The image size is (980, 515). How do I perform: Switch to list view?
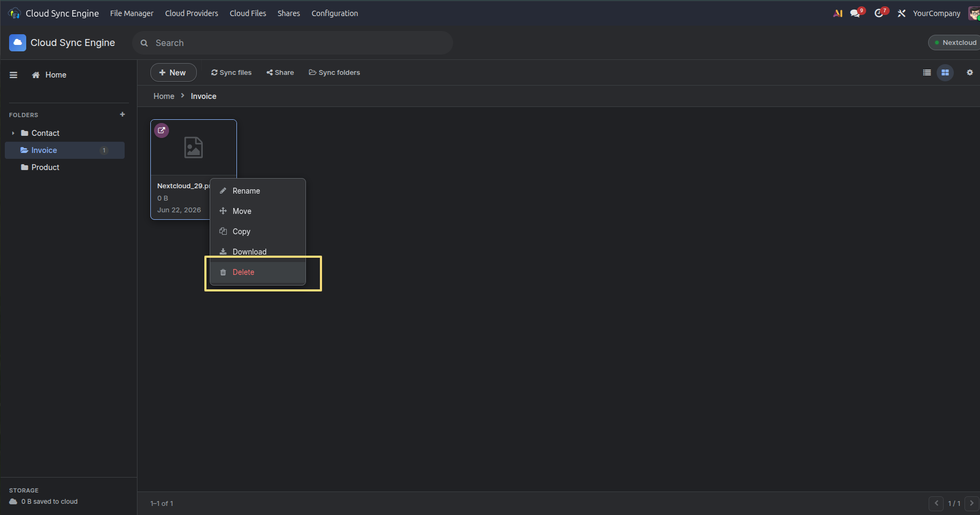[927, 73]
